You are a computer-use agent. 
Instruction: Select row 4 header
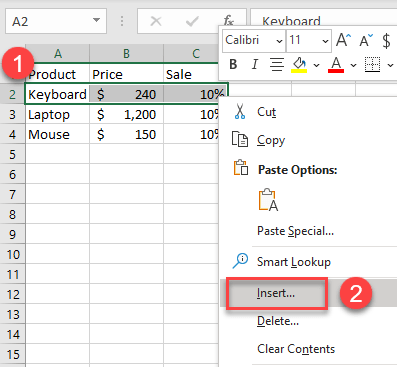(x=13, y=134)
